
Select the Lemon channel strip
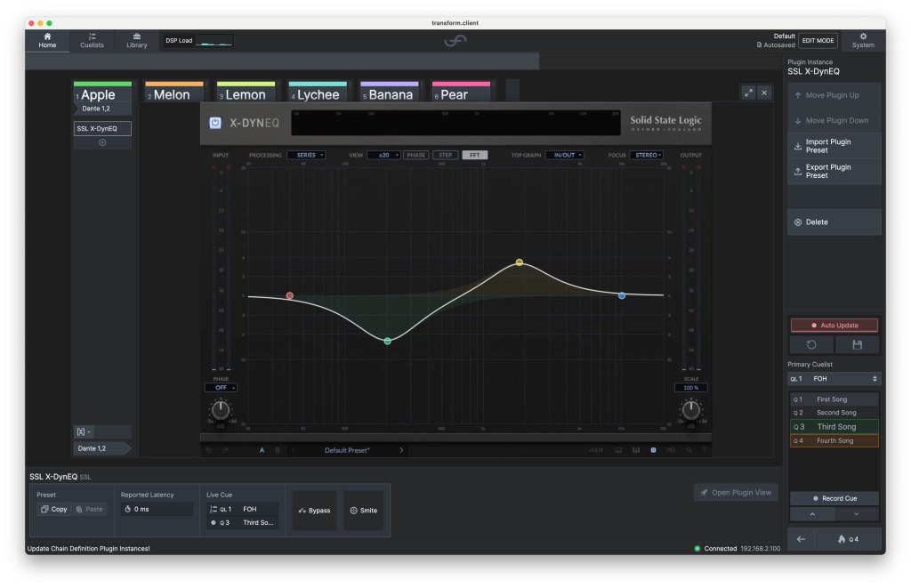[246, 93]
